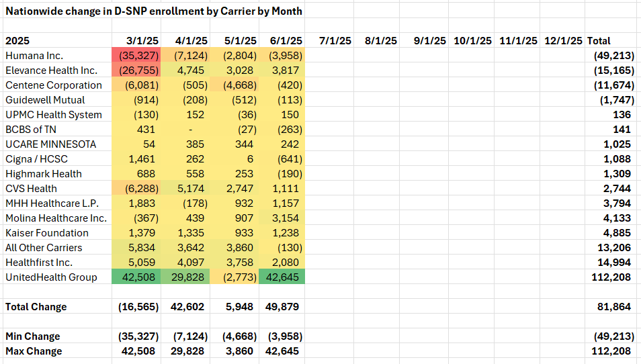Click Guidewell's 3/1/25 value (914)

click(136, 99)
